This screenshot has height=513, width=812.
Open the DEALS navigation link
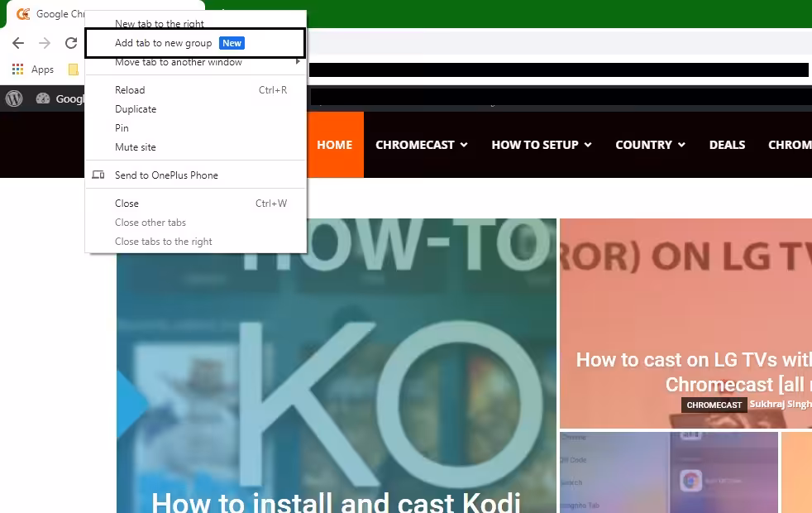[727, 145]
